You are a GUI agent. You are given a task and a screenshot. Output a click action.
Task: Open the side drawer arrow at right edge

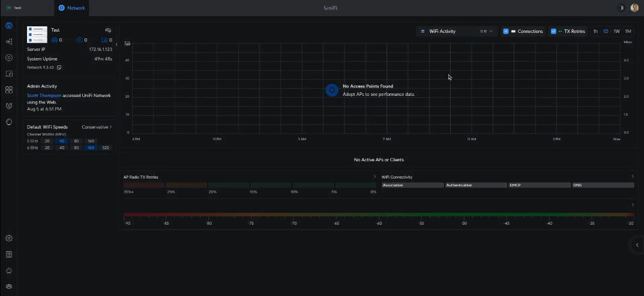pyautogui.click(x=637, y=245)
